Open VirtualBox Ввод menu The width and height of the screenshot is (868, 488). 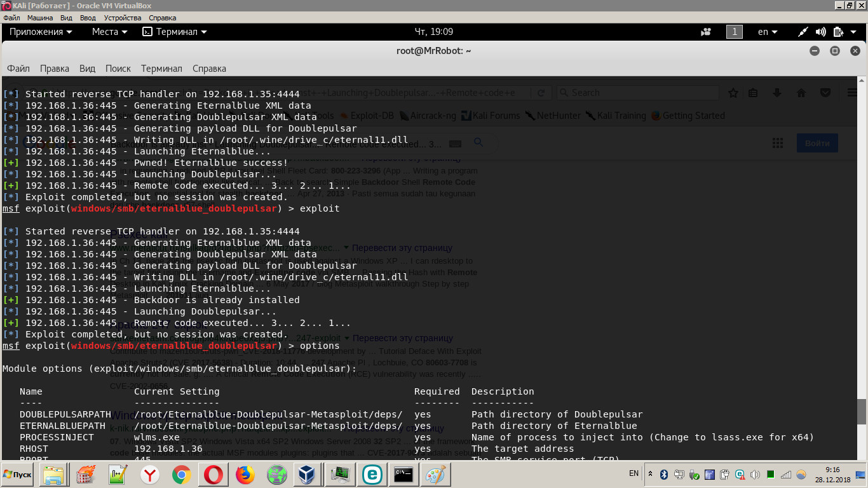point(88,18)
